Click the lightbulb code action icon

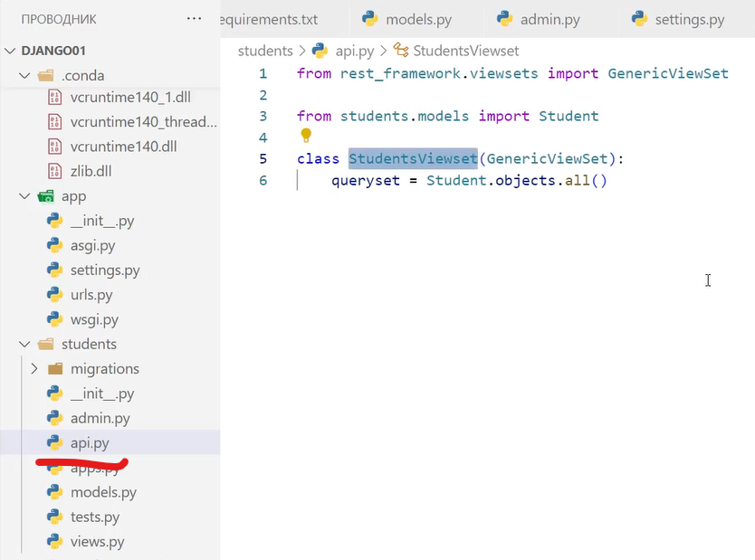click(306, 136)
